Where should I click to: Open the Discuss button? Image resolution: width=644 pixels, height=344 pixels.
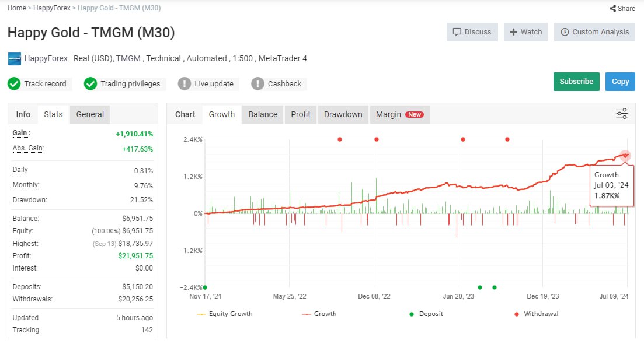tap(472, 32)
